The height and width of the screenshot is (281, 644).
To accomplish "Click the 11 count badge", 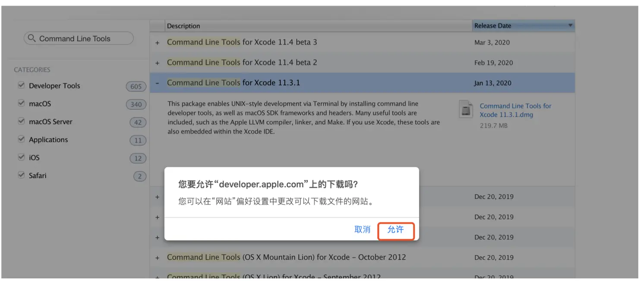I will click(138, 140).
